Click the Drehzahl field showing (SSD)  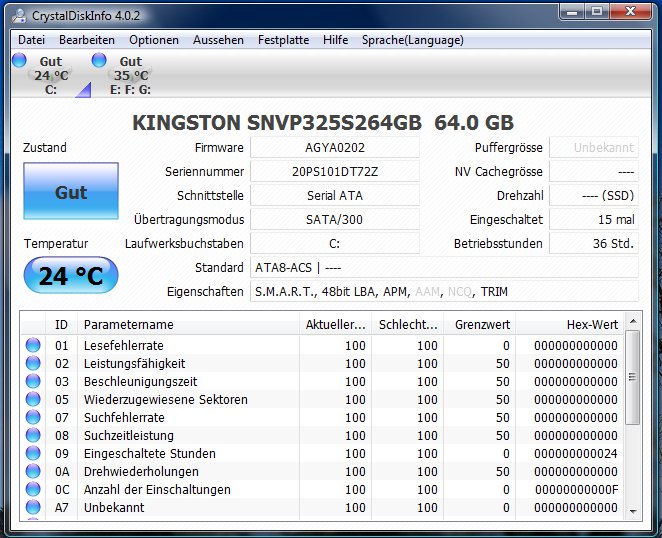tap(594, 196)
